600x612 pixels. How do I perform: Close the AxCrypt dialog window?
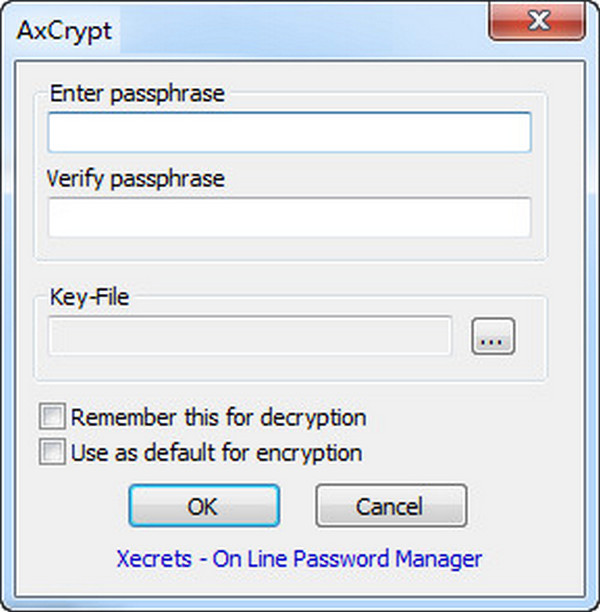tap(539, 20)
